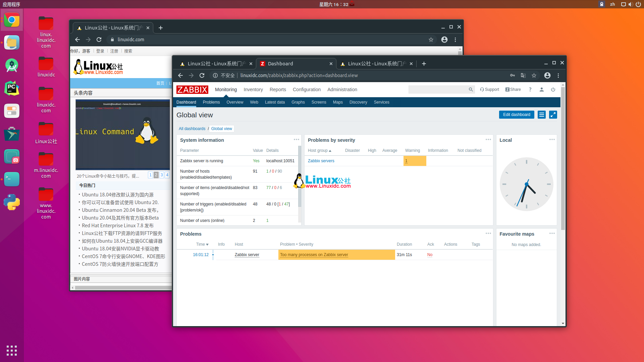644x362 pixels.
Task: Open Problems widget menu dots
Action: 488,233
